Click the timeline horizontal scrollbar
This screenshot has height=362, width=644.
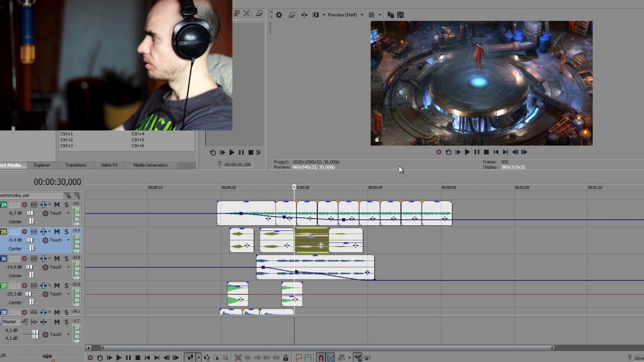pyautogui.click(x=327, y=348)
